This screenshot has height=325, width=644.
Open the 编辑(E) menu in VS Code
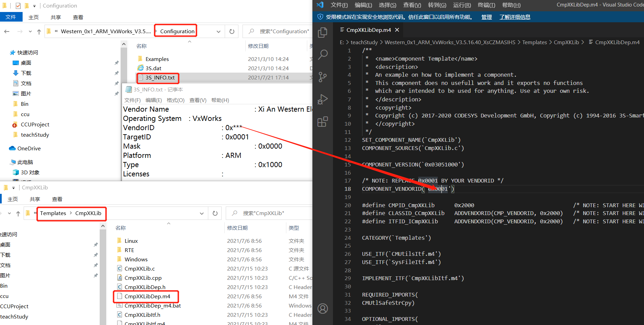coord(363,5)
